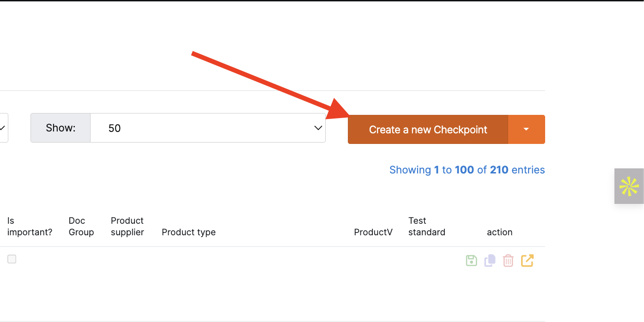
Task: Click the 'Show:' label beside the dropdown
Action: (61, 128)
